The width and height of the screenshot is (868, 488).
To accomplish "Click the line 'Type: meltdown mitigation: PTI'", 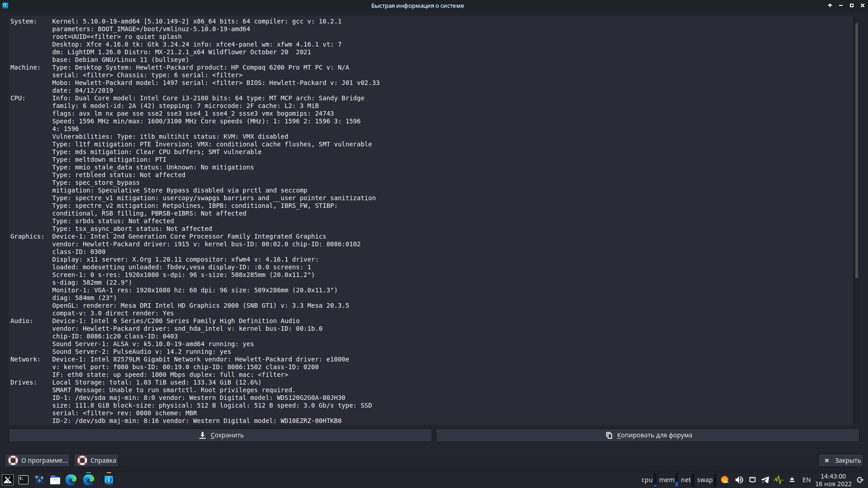I will point(109,160).
